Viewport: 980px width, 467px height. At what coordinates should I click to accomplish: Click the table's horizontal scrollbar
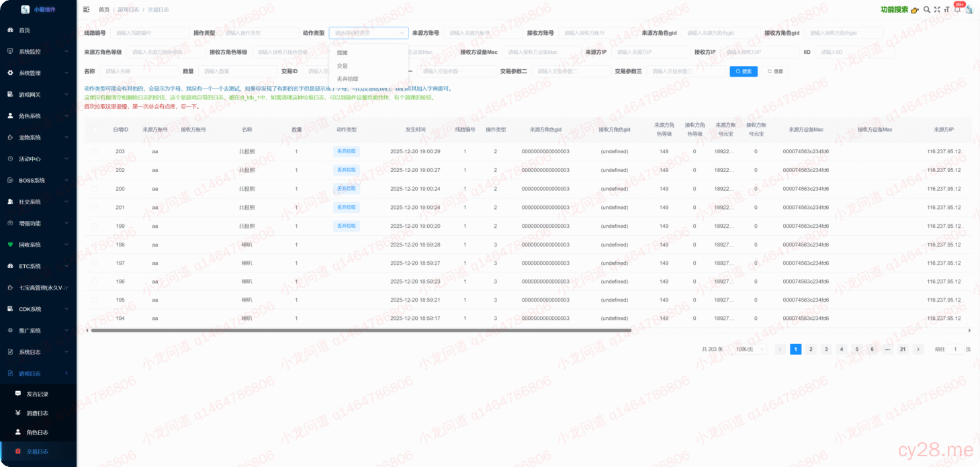pyautogui.click(x=361, y=331)
